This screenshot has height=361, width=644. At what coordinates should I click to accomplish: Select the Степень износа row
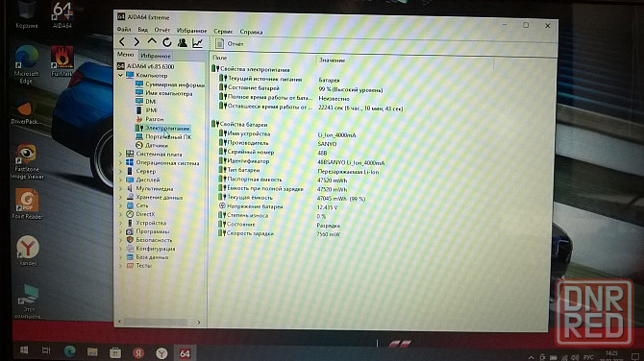click(x=272, y=216)
